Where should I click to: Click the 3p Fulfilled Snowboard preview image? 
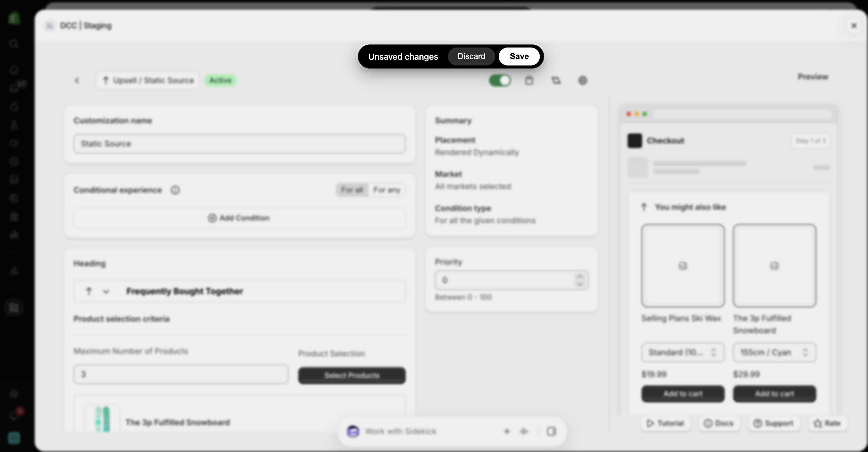pyautogui.click(x=774, y=266)
